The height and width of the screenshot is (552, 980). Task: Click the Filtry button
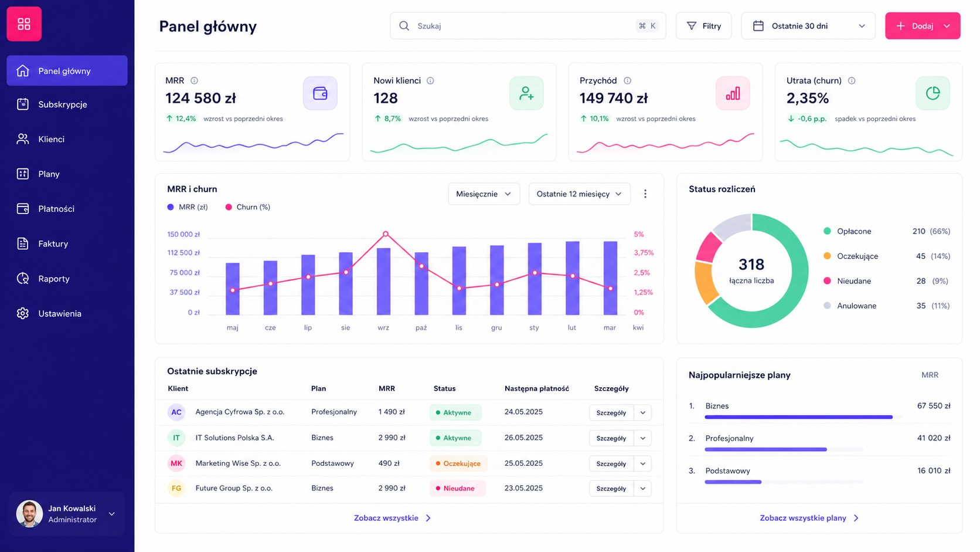click(703, 26)
